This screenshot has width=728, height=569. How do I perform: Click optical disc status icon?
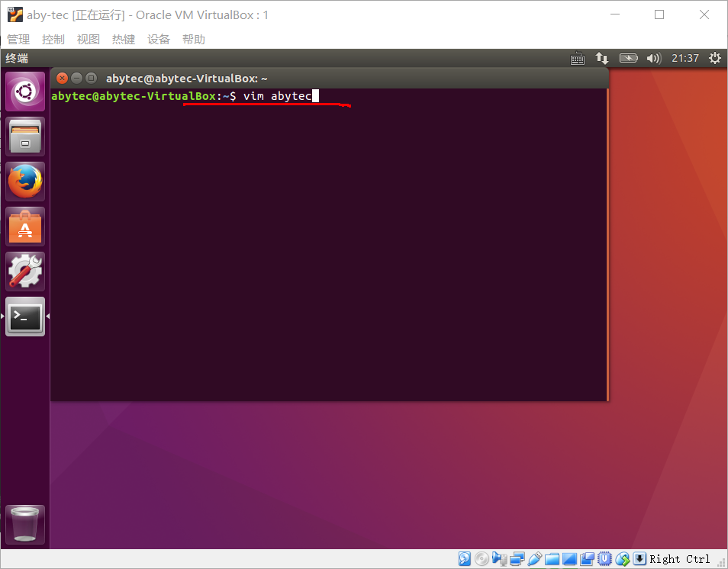pyautogui.click(x=482, y=559)
